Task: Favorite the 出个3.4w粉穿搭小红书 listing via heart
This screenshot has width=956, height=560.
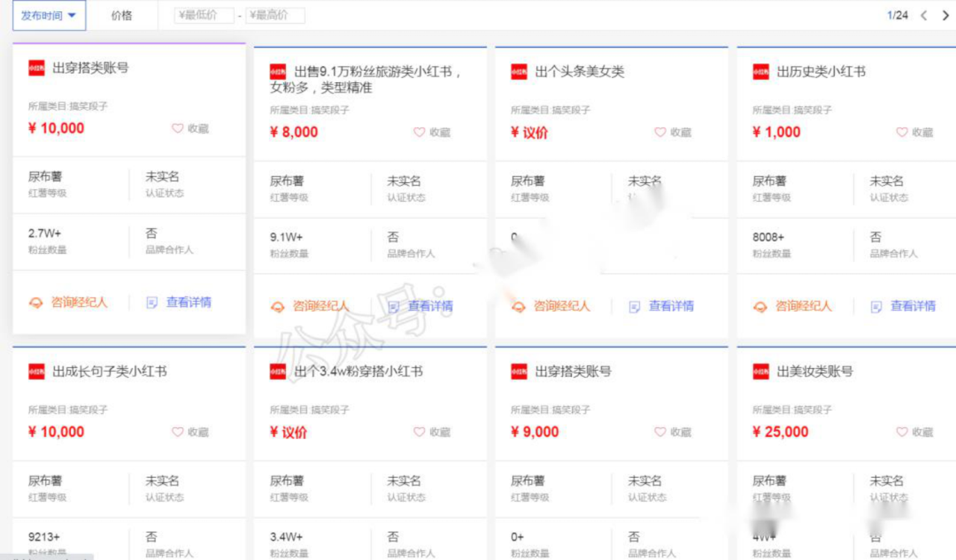Action: pos(420,432)
